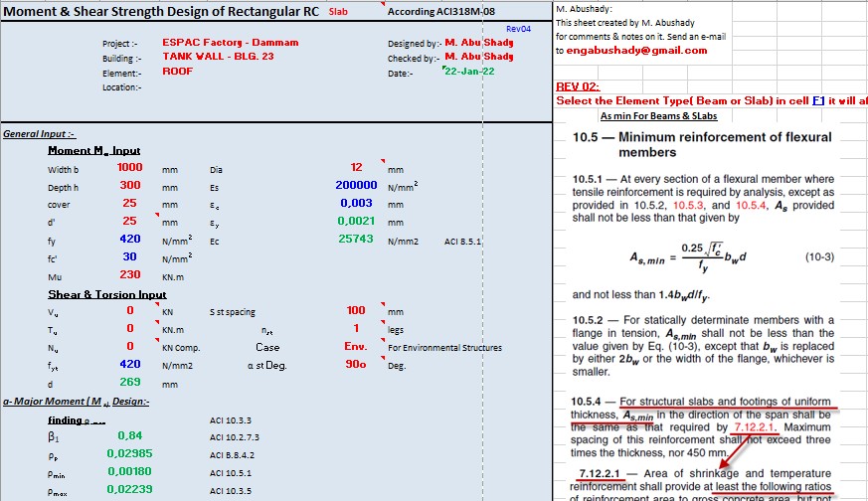The width and height of the screenshot is (868, 501).
Task: Select the Case value 'Env.'
Action: pyautogui.click(x=356, y=347)
